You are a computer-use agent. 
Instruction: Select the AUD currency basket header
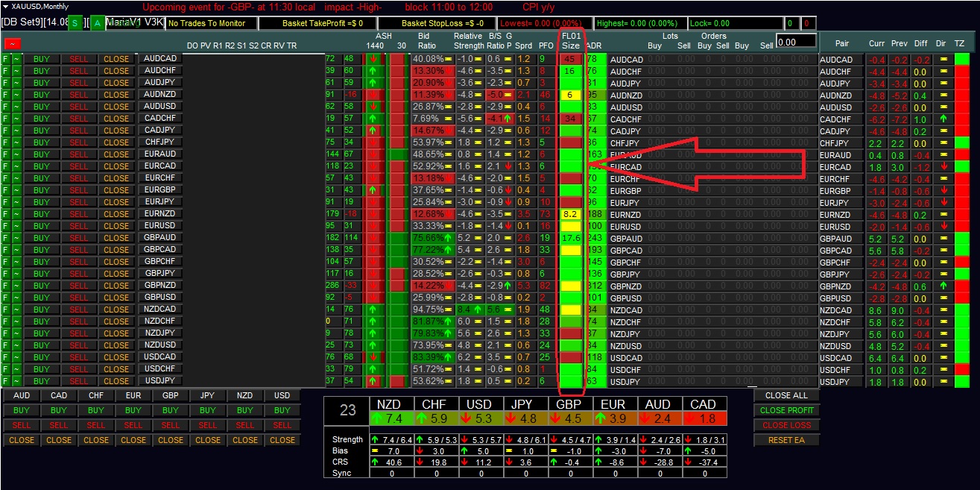click(x=22, y=395)
